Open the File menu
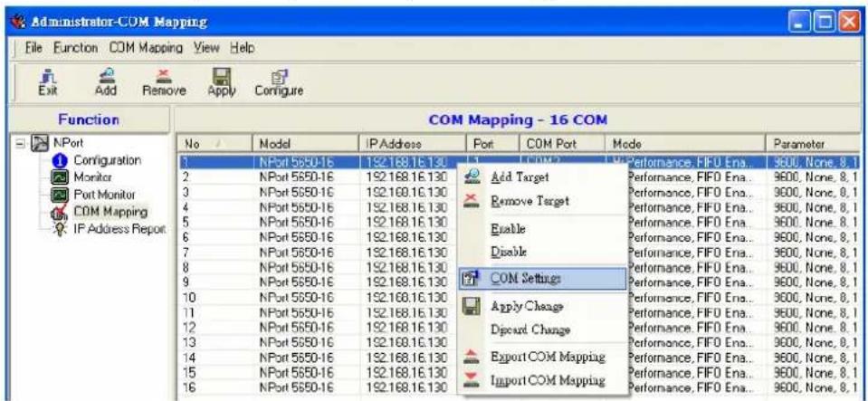 point(35,48)
